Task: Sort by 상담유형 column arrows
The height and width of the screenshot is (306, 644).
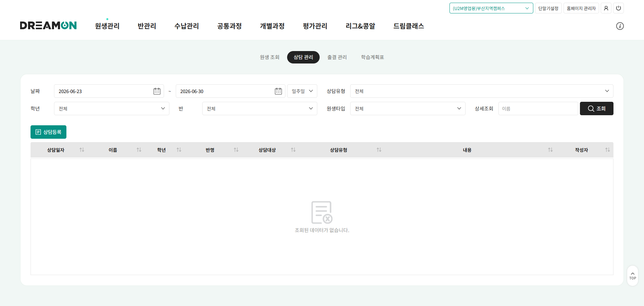Action: (379, 150)
